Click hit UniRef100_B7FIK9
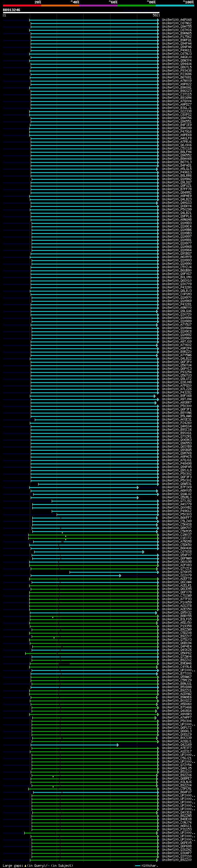This screenshot has height=868, width=197. pyautogui.click(x=177, y=487)
